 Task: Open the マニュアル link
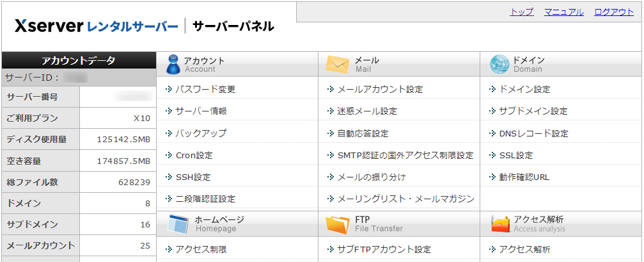pos(563,12)
